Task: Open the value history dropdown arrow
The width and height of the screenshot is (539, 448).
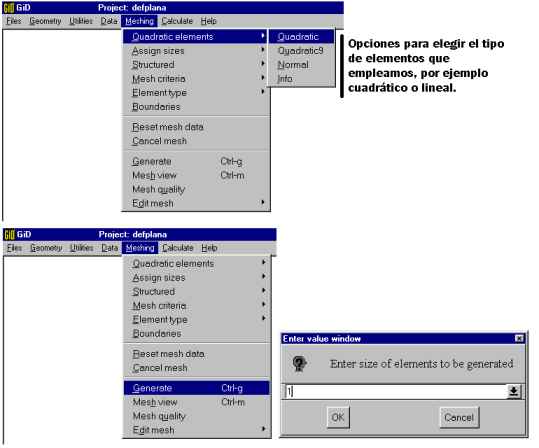Action: click(514, 391)
